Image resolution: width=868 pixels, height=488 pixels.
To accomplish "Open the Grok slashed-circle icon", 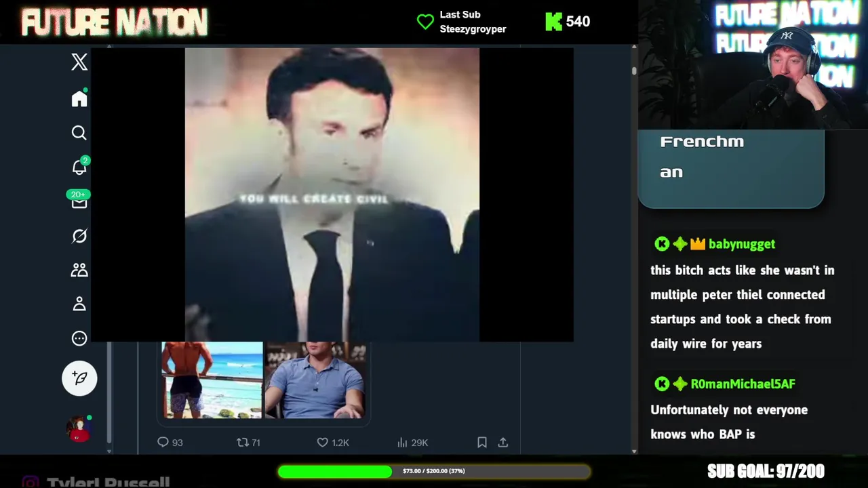I will click(x=79, y=236).
